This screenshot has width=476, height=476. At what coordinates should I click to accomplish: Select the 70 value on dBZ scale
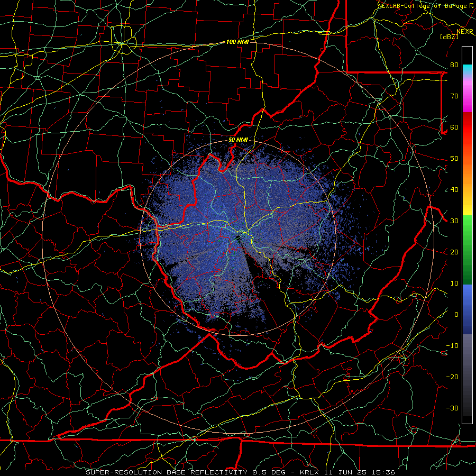(x=454, y=96)
